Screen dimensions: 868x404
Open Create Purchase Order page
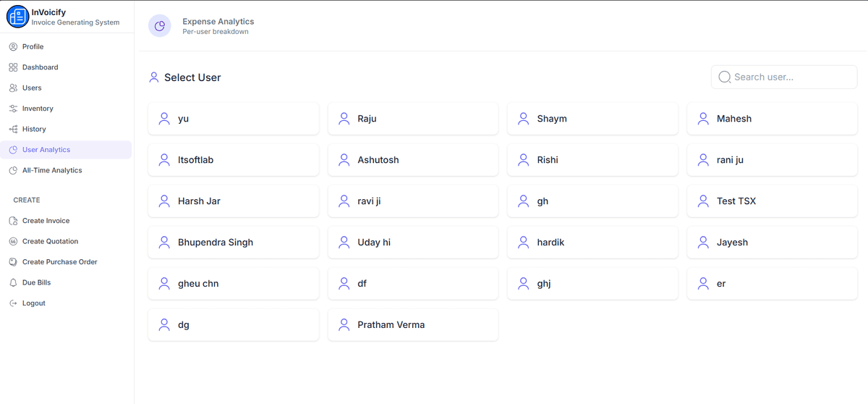pos(59,262)
